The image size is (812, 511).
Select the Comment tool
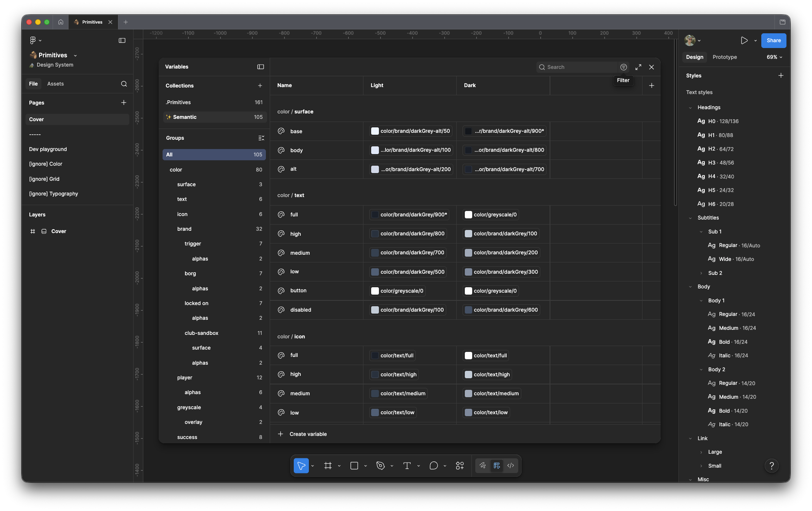[434, 466]
